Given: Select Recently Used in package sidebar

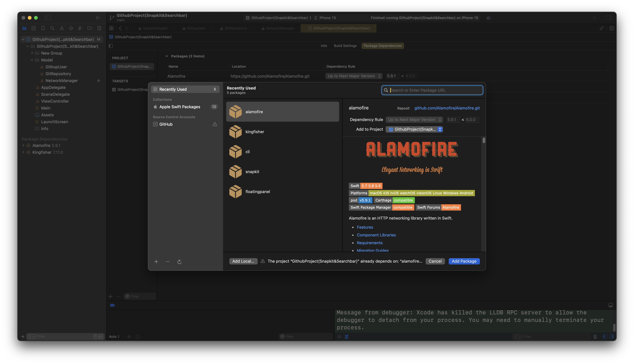Looking at the screenshot, I should [x=185, y=89].
